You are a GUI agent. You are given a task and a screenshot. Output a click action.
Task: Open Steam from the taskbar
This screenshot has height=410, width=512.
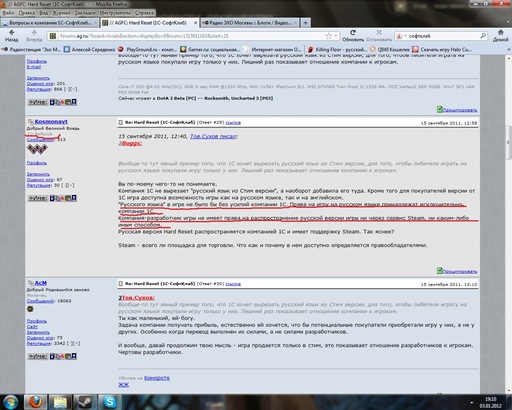(85, 402)
